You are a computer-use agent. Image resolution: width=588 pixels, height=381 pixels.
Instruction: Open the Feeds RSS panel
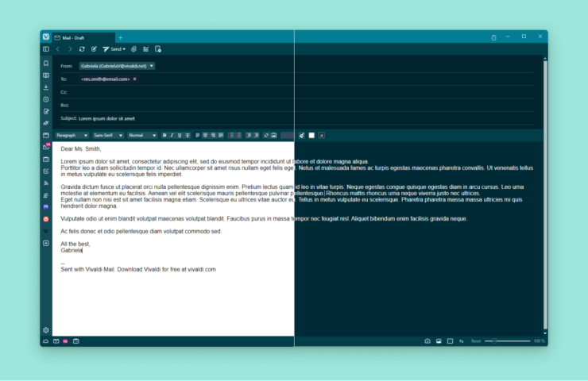46,183
